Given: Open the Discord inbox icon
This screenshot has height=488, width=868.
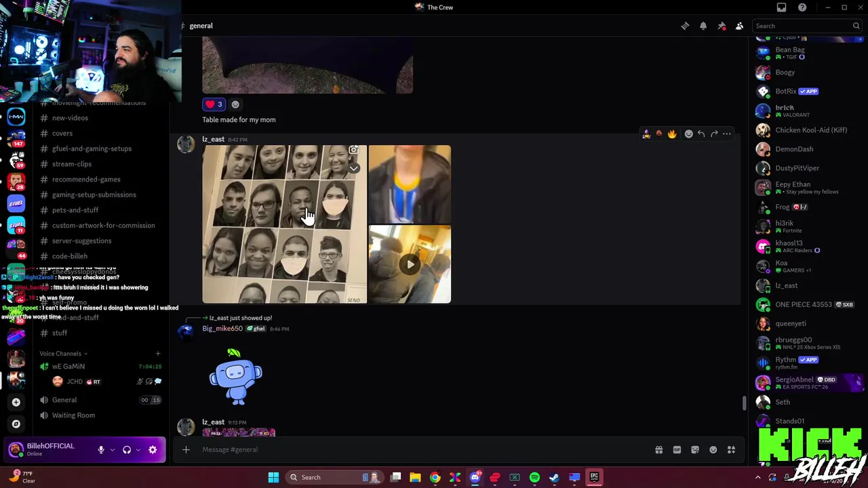Looking at the screenshot, I should click(781, 7).
